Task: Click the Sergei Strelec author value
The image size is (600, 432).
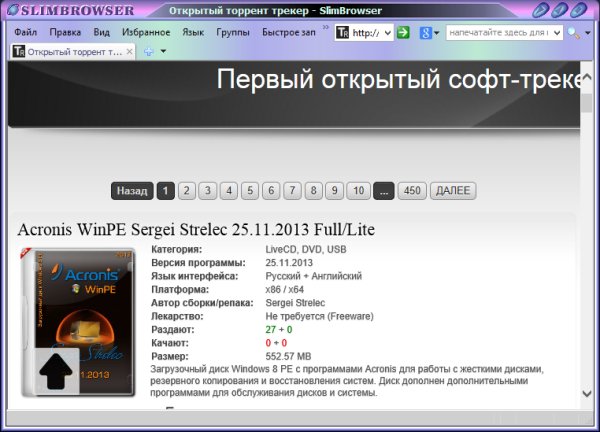Action: click(295, 303)
